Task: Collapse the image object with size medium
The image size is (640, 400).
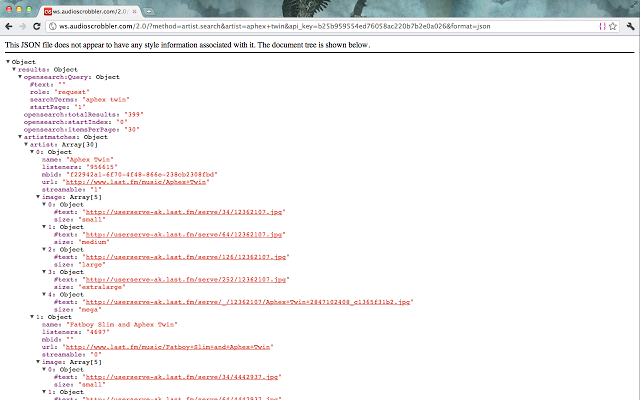Action: pos(44,227)
